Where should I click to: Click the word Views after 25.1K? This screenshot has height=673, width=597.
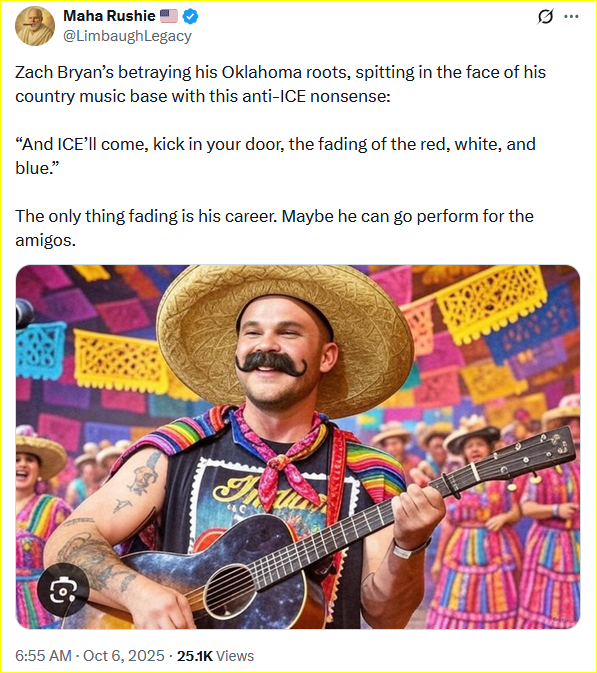[235, 655]
